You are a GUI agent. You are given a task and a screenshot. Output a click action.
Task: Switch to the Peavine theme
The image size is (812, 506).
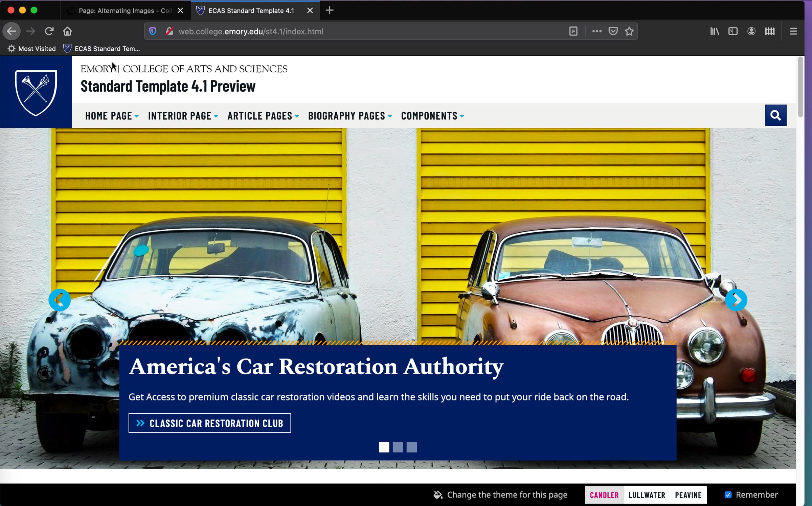689,495
